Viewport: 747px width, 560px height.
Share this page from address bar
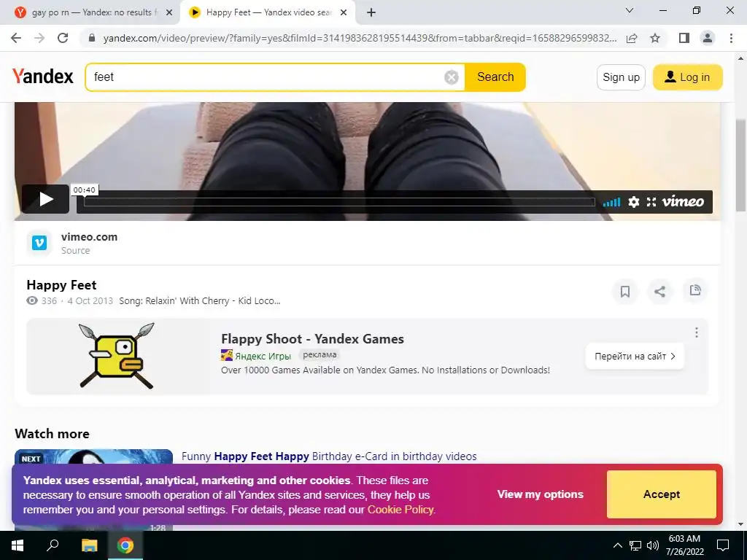(x=632, y=38)
